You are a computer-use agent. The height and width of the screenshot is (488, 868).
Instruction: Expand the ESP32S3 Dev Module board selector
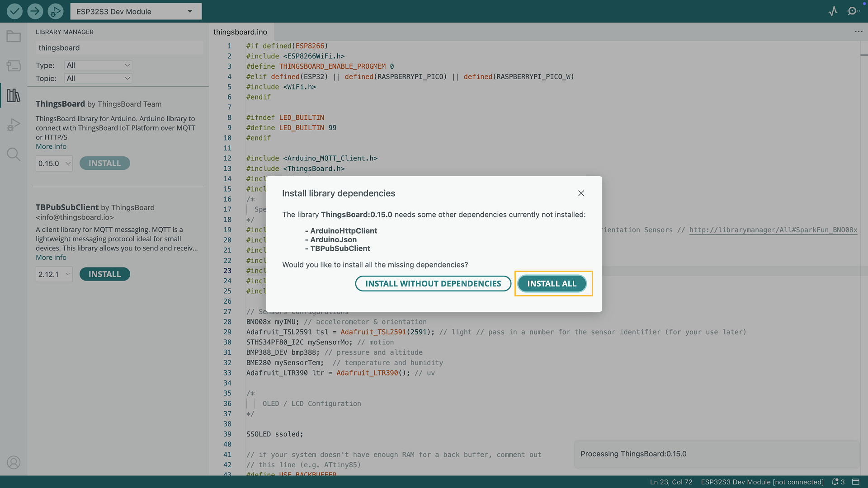136,11
